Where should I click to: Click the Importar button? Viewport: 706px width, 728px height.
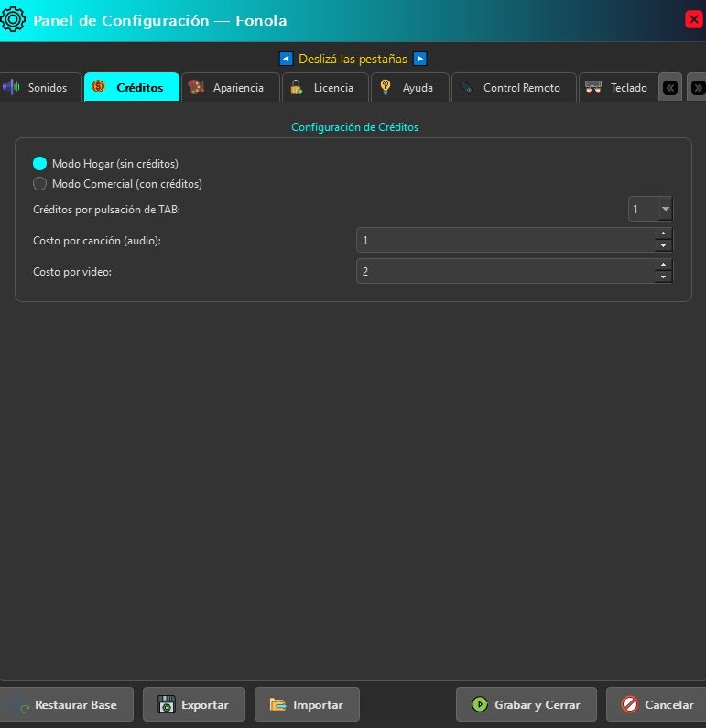coord(307,704)
